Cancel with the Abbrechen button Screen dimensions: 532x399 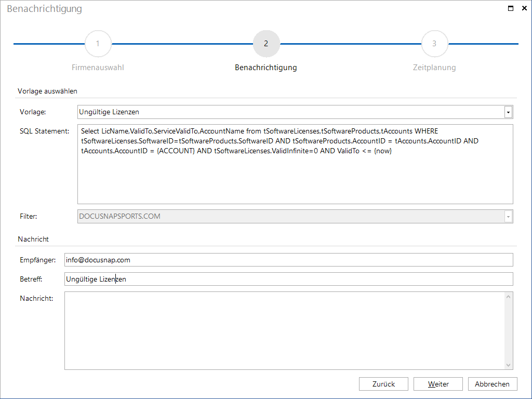tap(493, 384)
